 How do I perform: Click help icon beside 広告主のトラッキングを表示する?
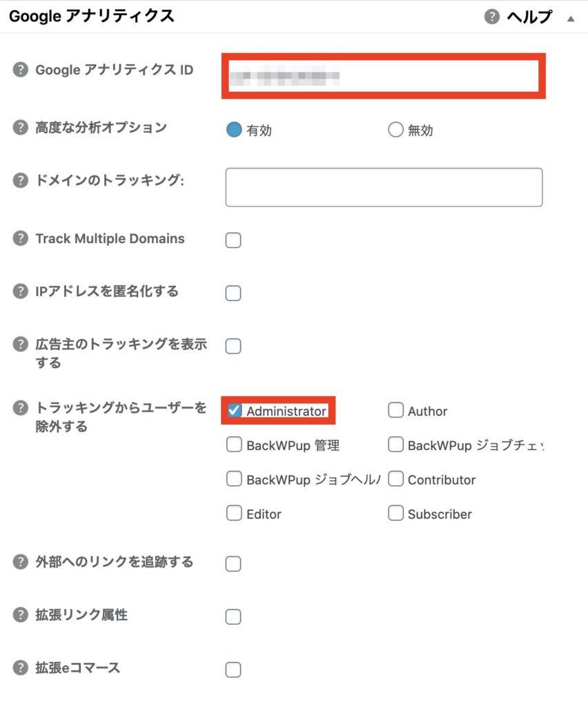click(20, 344)
